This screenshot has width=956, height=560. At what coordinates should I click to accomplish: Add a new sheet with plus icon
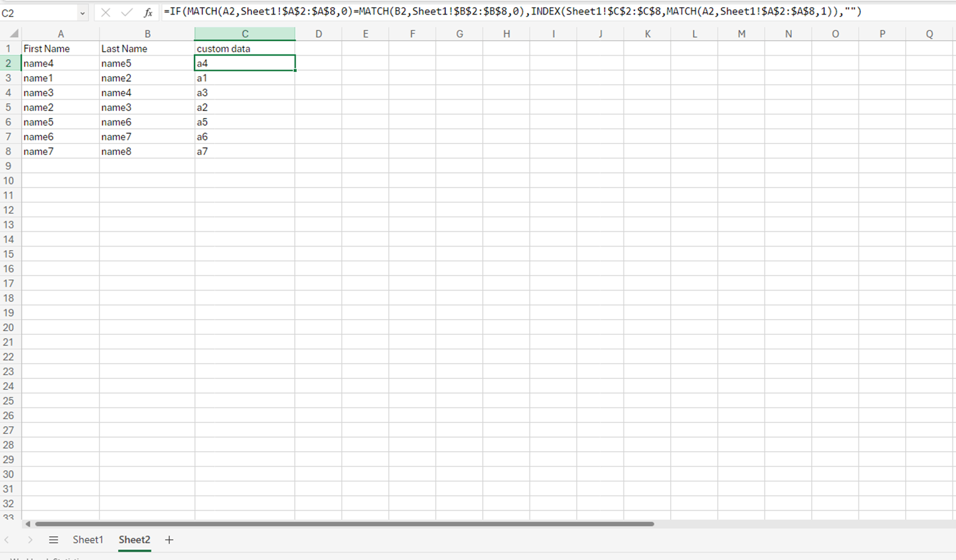click(169, 539)
